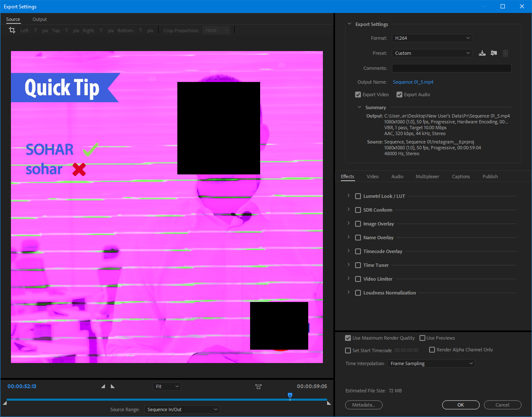Open the Source Range dropdown

point(182,409)
